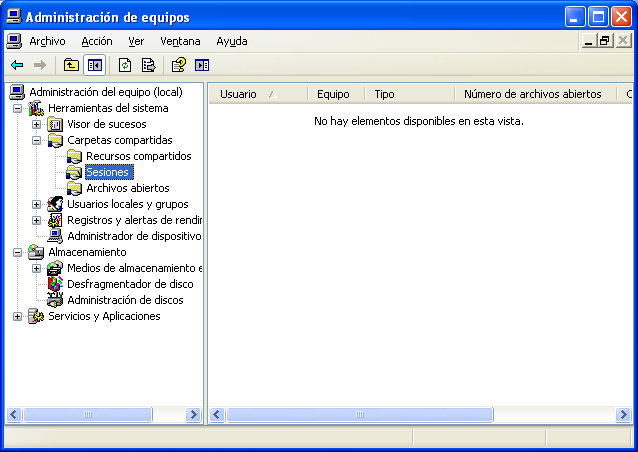Click the Disk Defragmenter icon in tree
This screenshot has width=638, height=452.
(x=55, y=284)
